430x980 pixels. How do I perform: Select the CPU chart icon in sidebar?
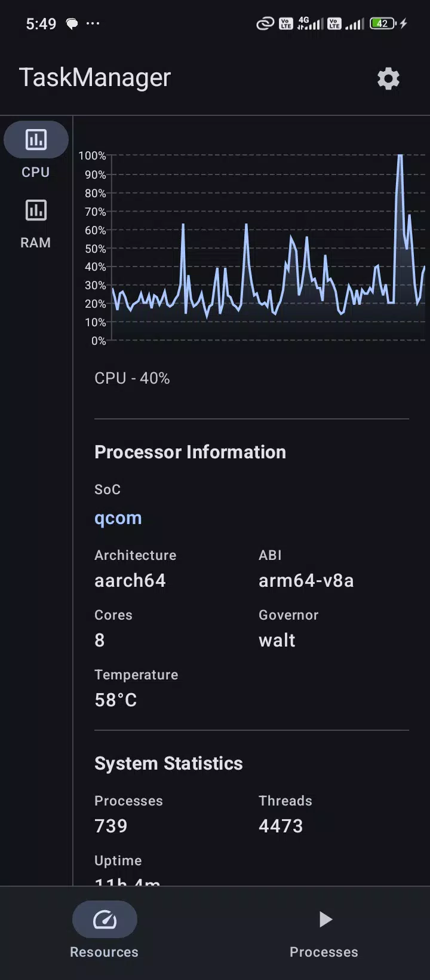36,140
